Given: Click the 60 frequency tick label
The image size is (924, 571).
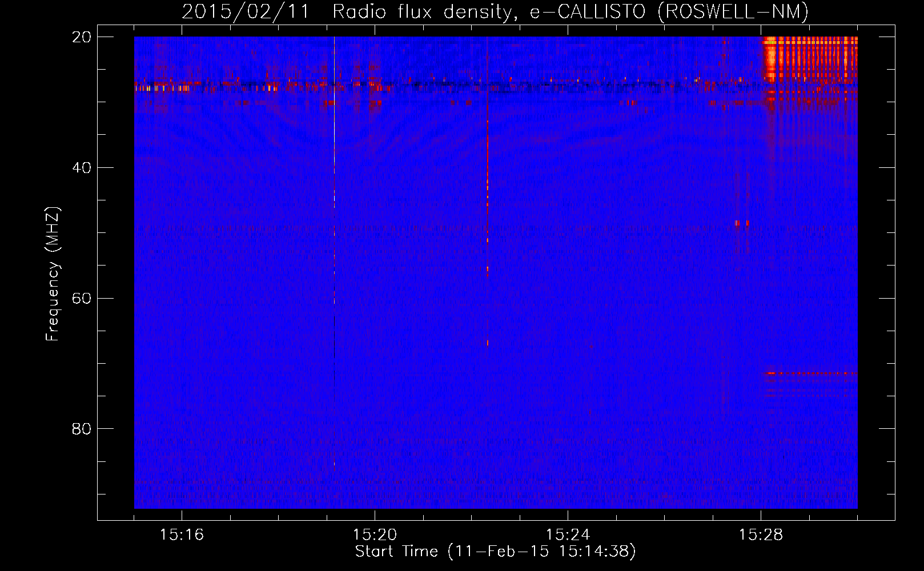Looking at the screenshot, I should coord(81,299).
